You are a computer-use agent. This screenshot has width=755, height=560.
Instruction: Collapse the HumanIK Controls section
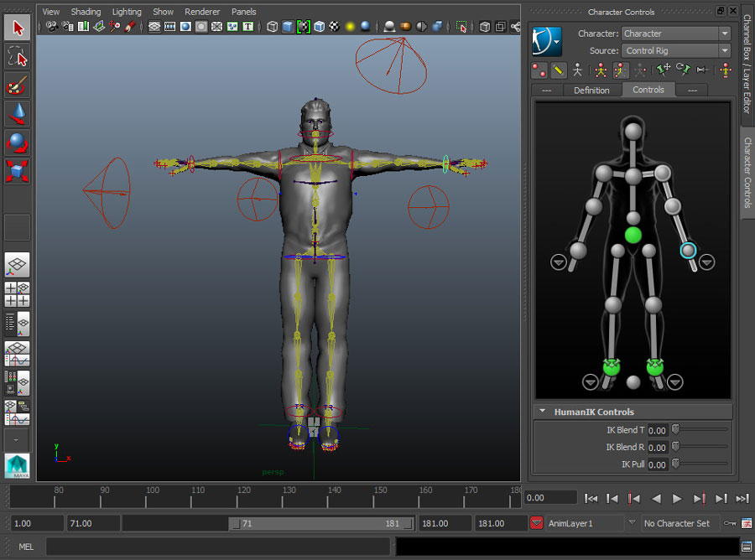click(541, 411)
